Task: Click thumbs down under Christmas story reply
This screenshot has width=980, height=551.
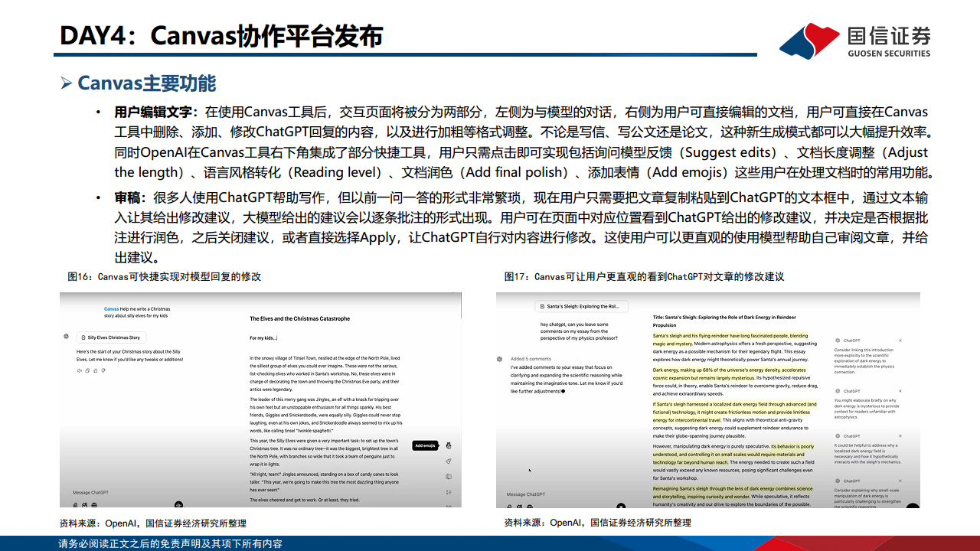Action: pos(103,370)
